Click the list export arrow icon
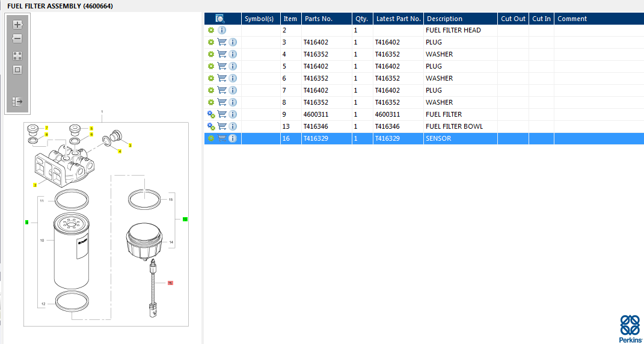Viewport: 644px width, 344px height. coord(17,102)
